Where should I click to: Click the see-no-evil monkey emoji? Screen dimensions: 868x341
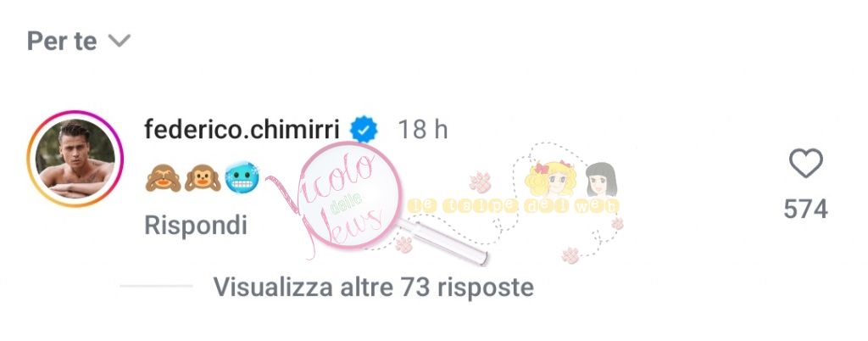[x=164, y=177]
